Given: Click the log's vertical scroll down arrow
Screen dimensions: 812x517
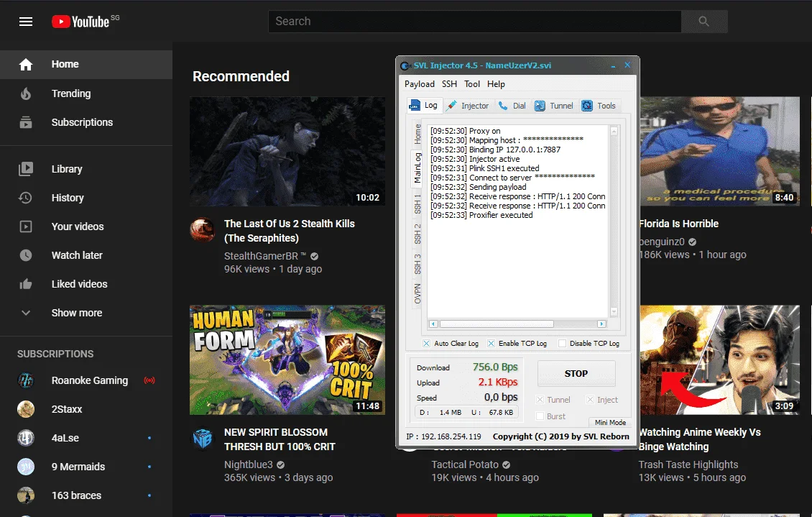Looking at the screenshot, I should pyautogui.click(x=614, y=312).
